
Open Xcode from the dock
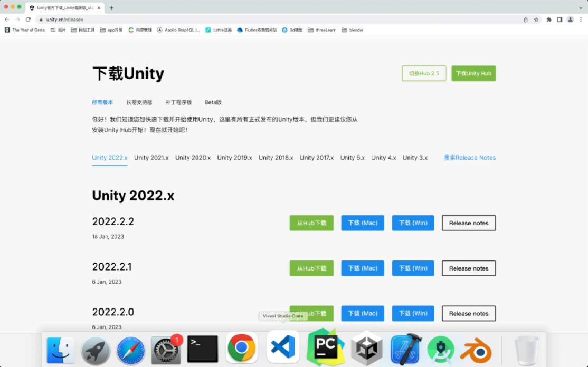[x=405, y=349]
